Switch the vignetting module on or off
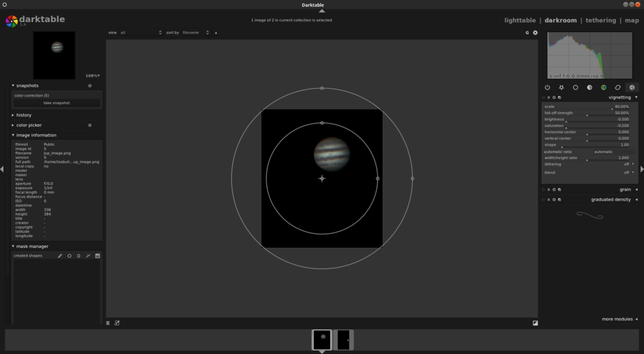Screen dimensions: 644x354 click(544, 98)
